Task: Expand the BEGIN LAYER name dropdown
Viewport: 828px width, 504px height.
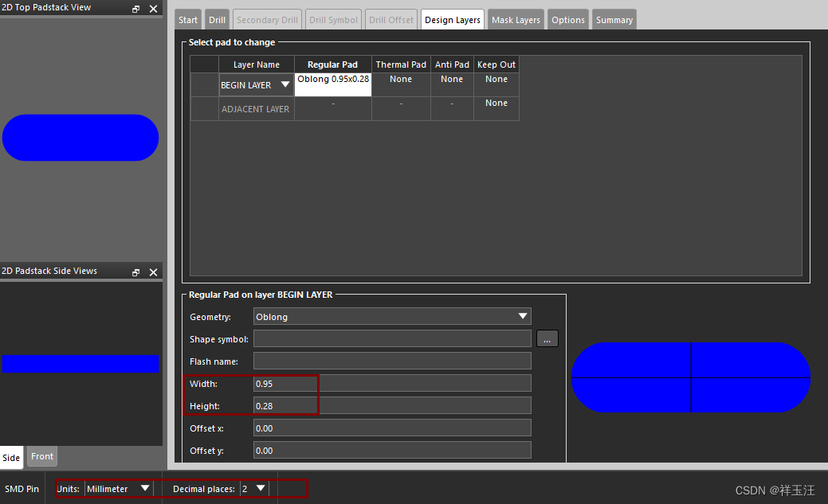Action: coord(256,85)
